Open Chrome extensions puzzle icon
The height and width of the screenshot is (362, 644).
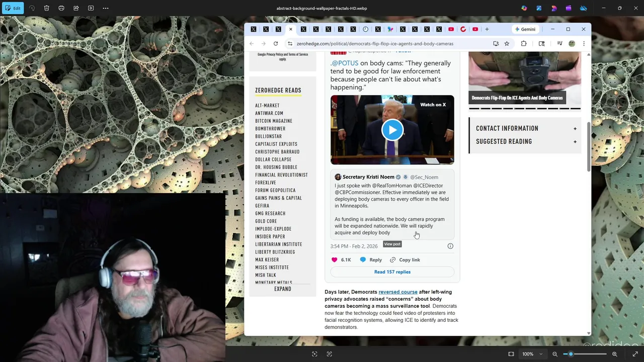524,44
